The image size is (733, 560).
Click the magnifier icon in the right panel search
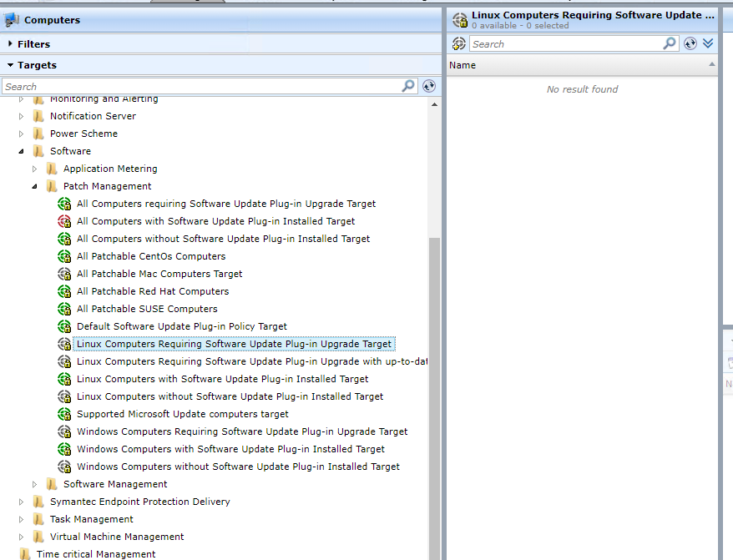click(670, 43)
